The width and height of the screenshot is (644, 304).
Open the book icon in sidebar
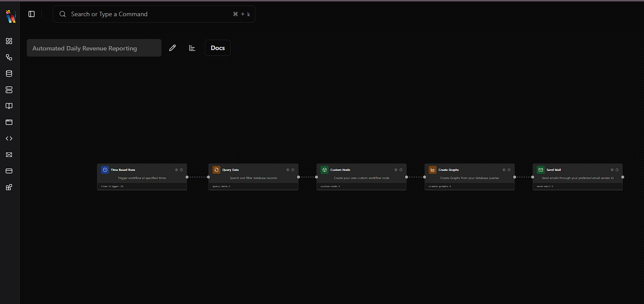coord(9,106)
